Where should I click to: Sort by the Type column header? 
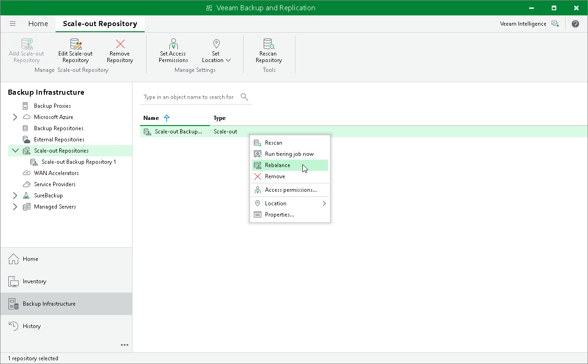(x=219, y=118)
